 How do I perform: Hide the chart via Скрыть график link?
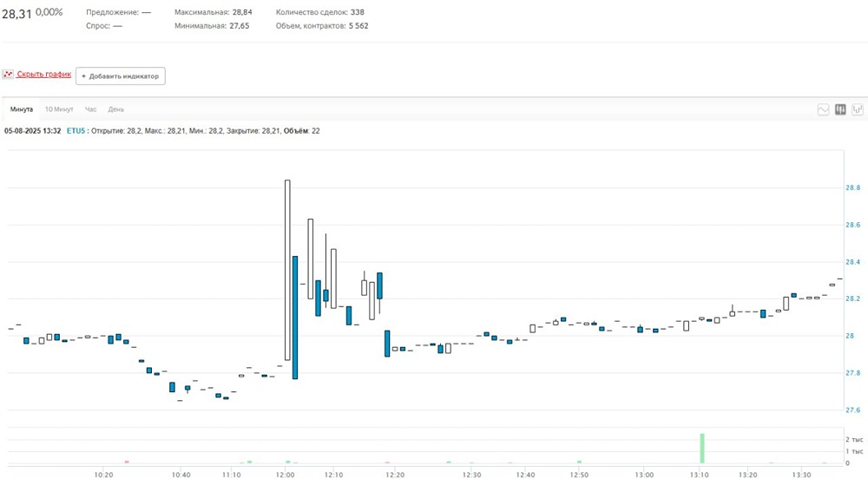point(43,75)
